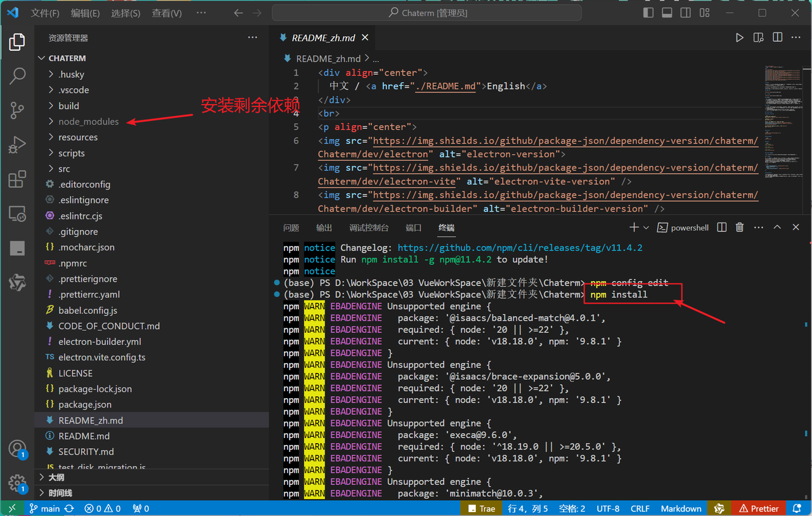Open the 选择(S) menu
This screenshot has width=812, height=516.
click(x=126, y=13)
